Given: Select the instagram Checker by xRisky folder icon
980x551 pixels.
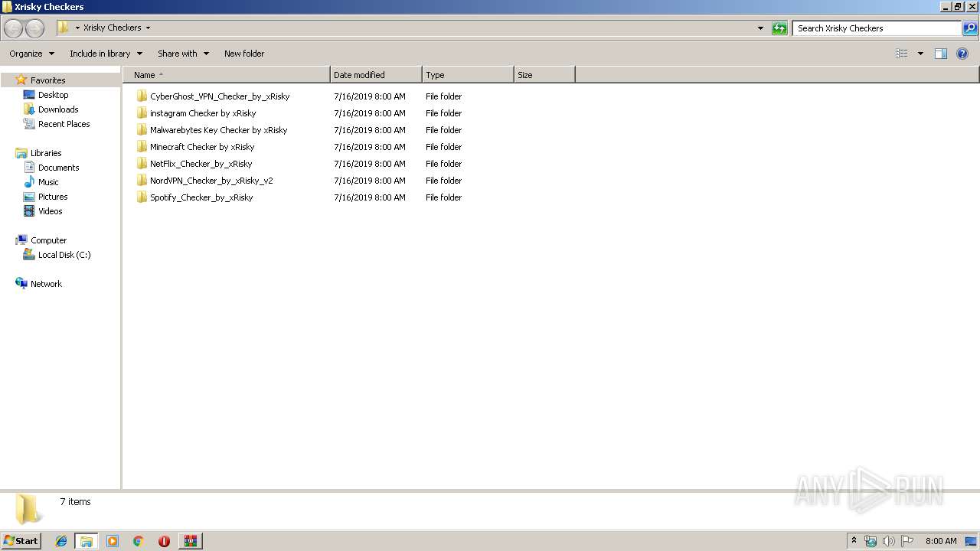Looking at the screenshot, I should (x=142, y=113).
